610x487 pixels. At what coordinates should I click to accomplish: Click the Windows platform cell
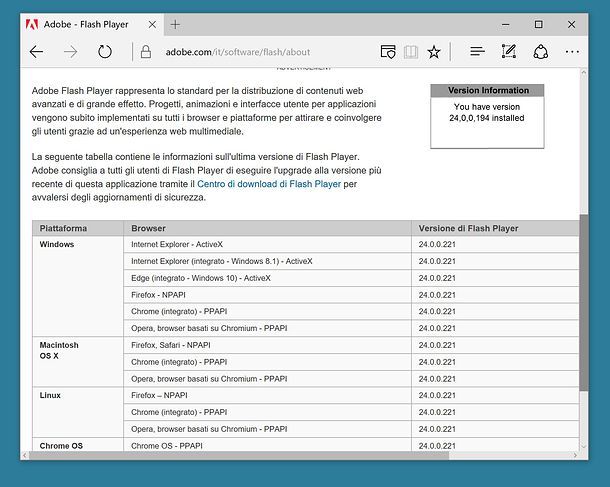[78, 286]
